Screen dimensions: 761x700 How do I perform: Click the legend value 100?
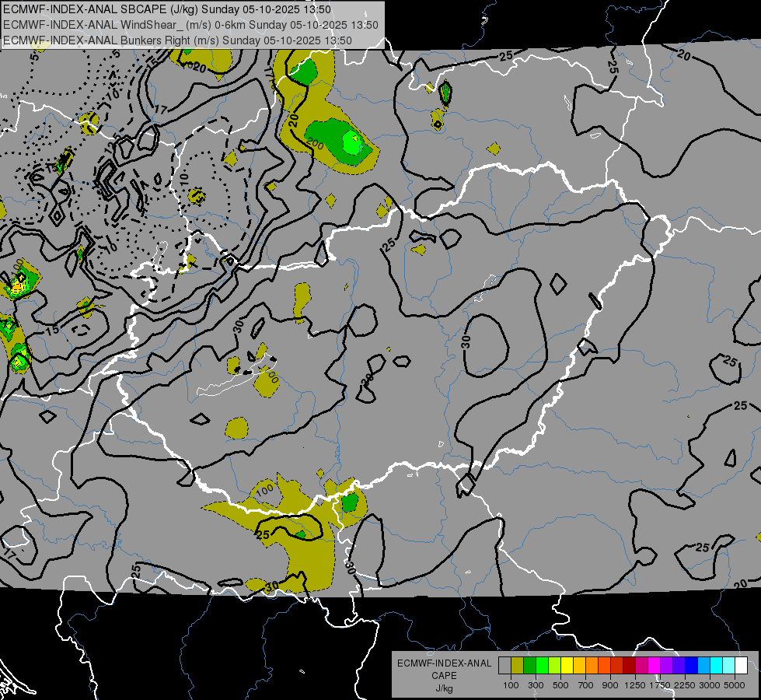pyautogui.click(x=511, y=685)
